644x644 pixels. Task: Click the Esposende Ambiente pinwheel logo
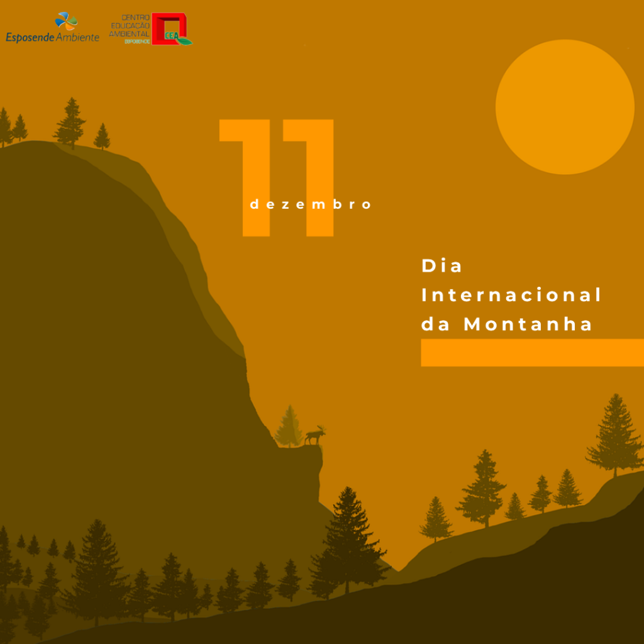[x=65, y=21]
